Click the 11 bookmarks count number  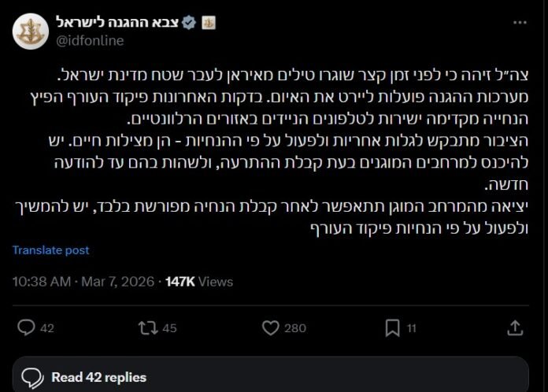tap(412, 327)
